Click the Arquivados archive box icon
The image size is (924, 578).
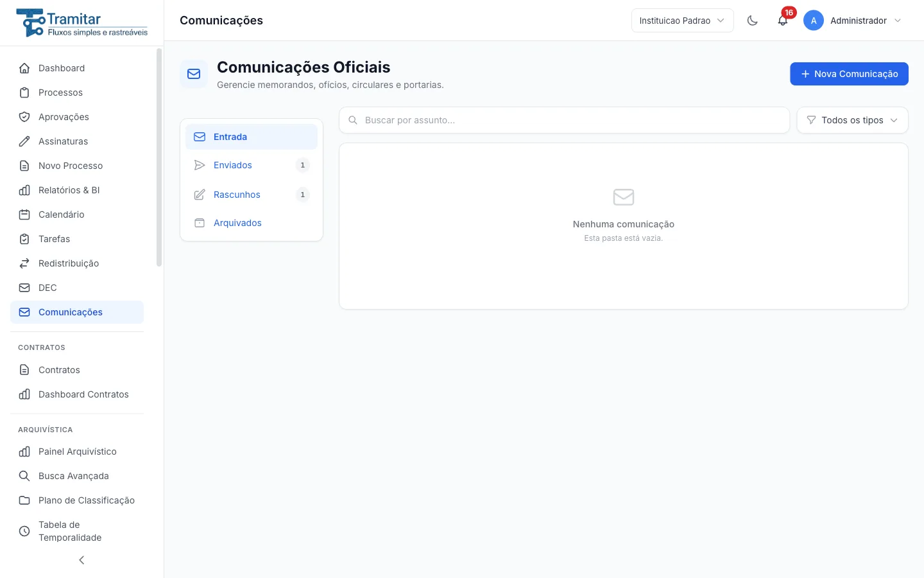200,223
